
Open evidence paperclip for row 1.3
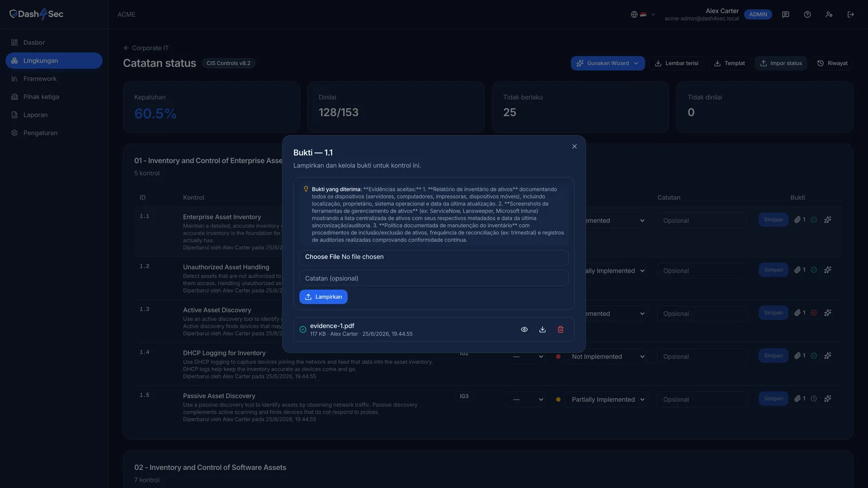click(x=800, y=313)
